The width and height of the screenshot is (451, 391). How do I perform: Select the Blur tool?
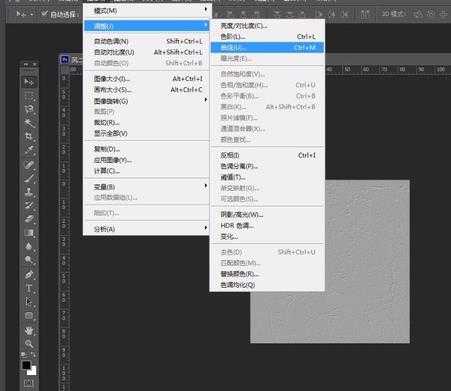(29, 246)
